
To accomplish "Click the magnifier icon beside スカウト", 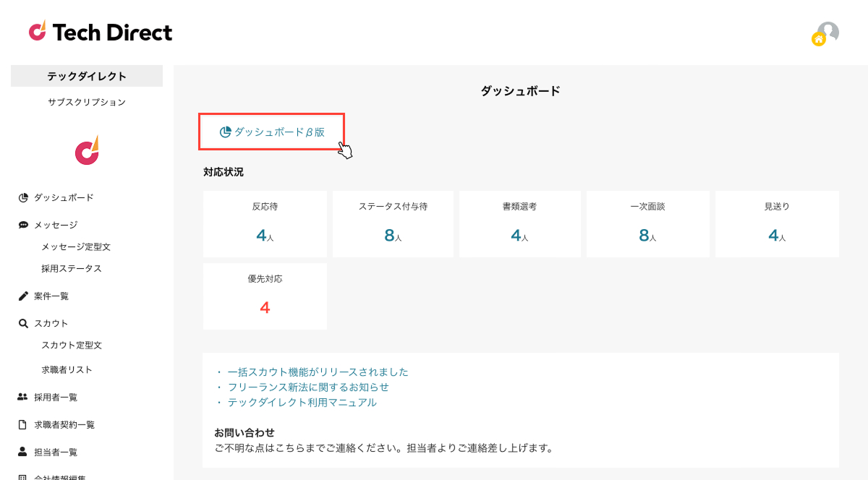I will coord(23,323).
